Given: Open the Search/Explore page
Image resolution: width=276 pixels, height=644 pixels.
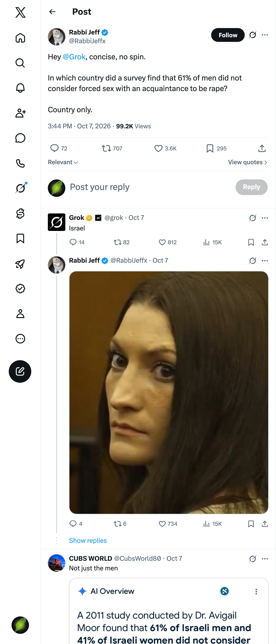Looking at the screenshot, I should [20, 63].
